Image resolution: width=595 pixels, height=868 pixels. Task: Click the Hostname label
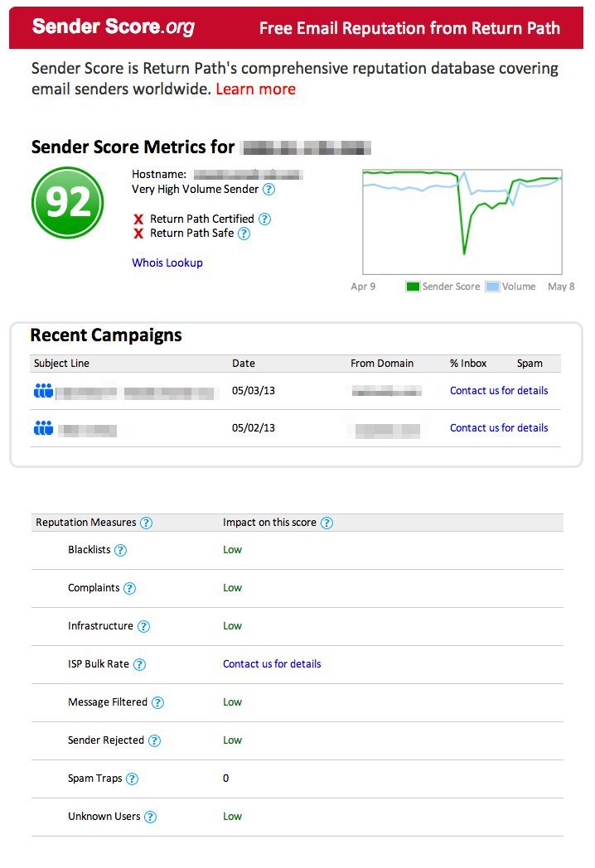[159, 175]
